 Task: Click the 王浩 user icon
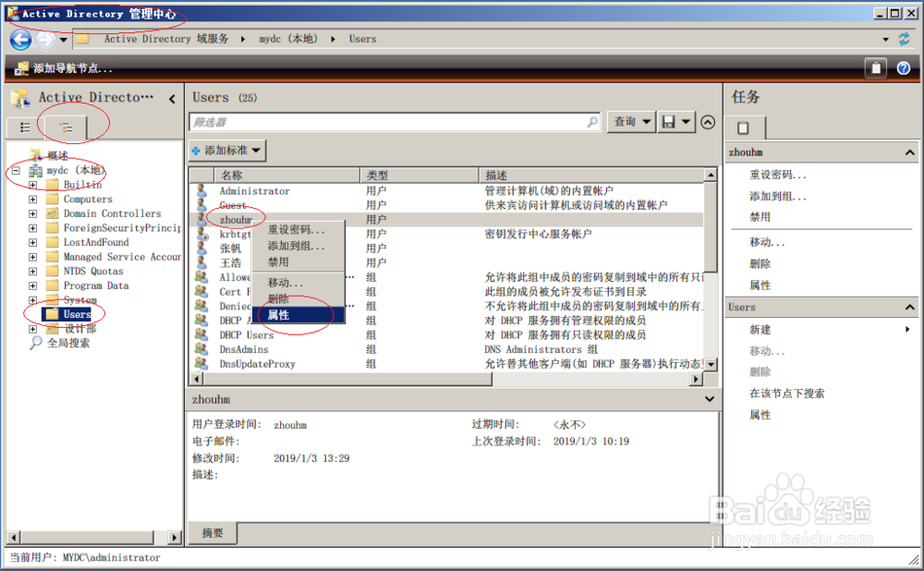[201, 262]
